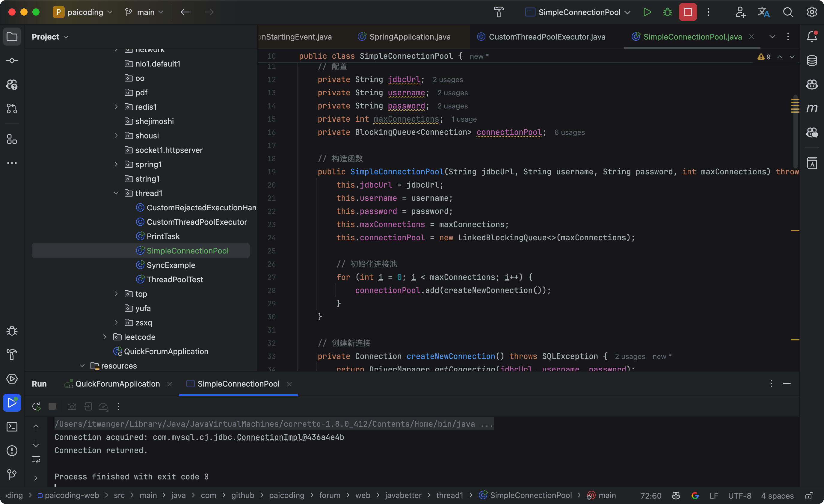This screenshot has height=504, width=824.
Task: Expand the spring1 folder
Action: 116,164
